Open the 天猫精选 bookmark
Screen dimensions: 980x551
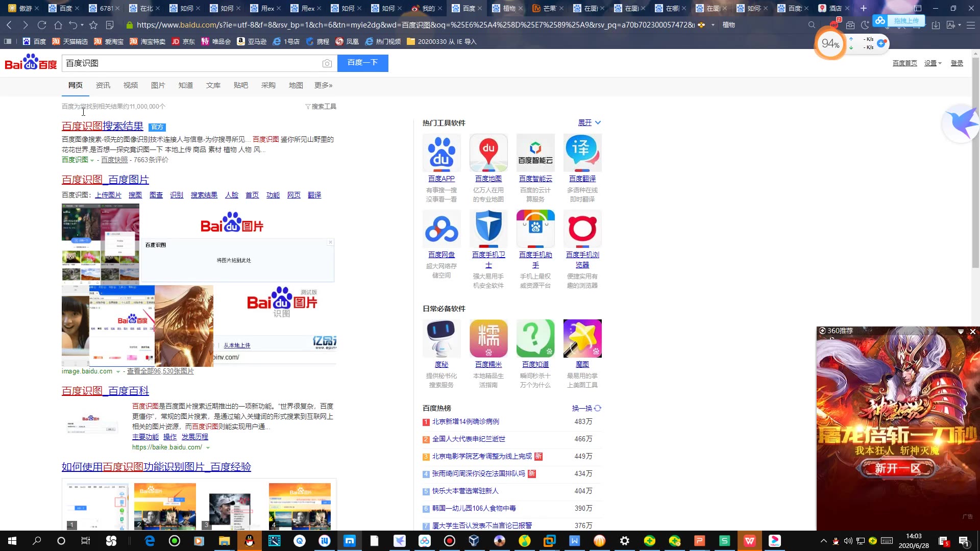tap(70, 41)
